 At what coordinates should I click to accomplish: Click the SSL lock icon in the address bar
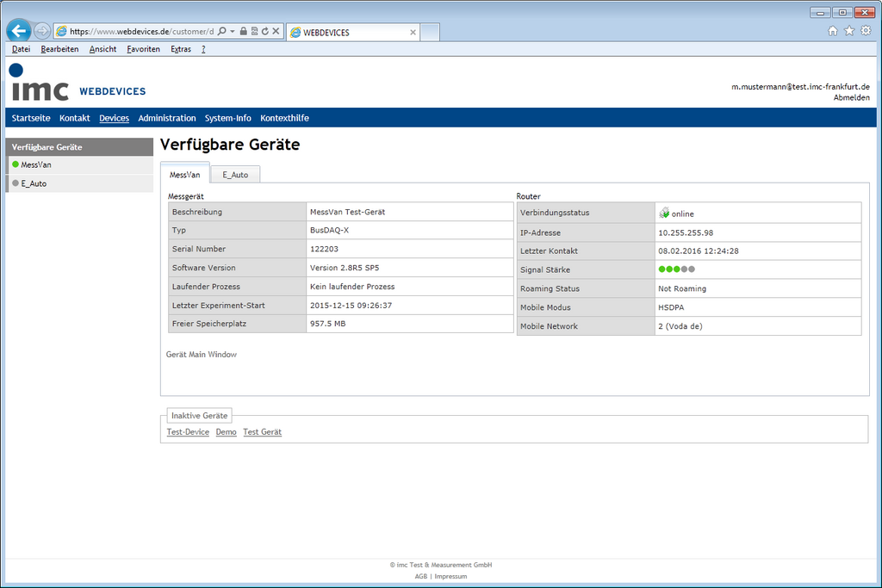(243, 30)
